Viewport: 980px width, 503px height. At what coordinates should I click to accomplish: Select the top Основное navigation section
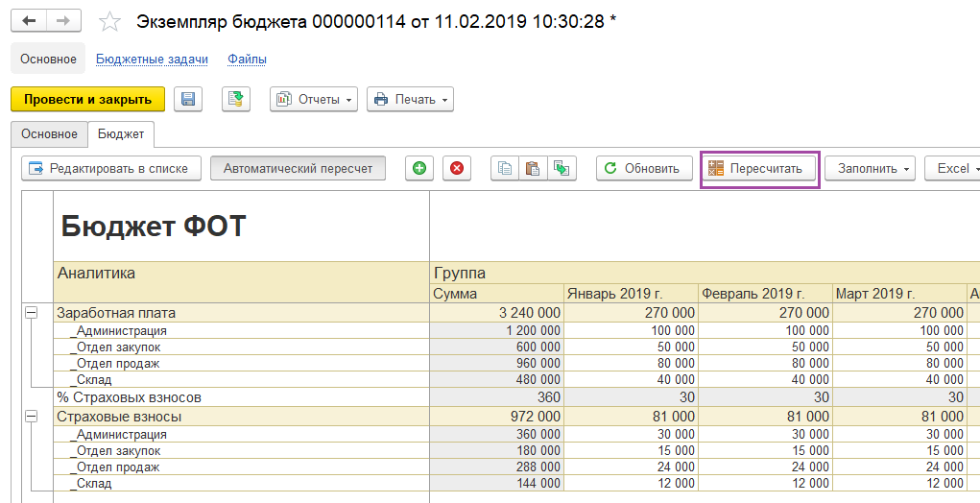tap(48, 59)
